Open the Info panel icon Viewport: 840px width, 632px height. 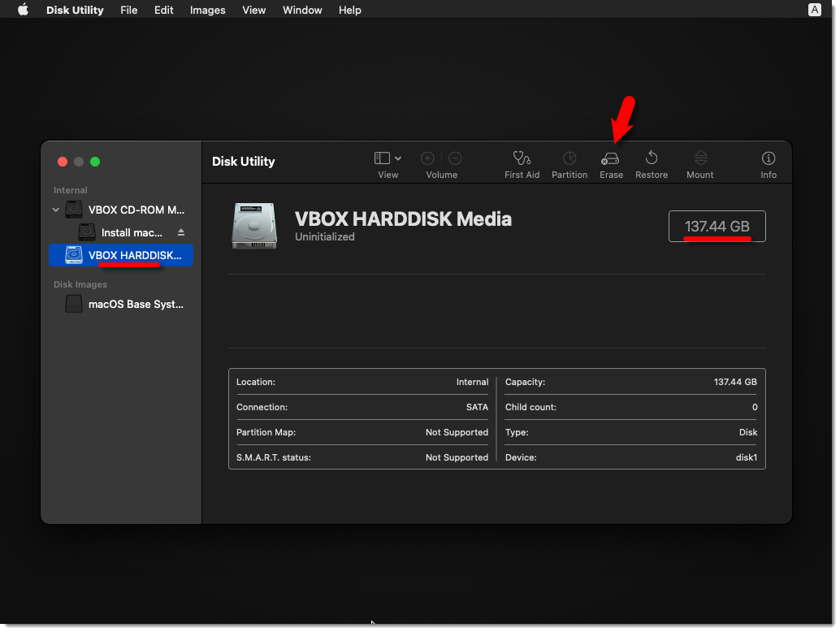point(768,158)
